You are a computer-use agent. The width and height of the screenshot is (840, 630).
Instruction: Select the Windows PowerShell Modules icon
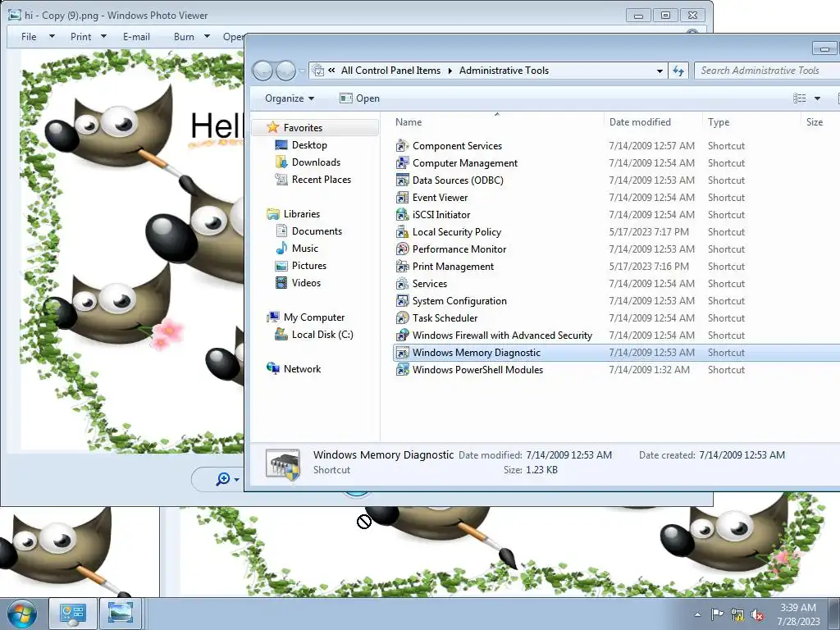pos(402,370)
